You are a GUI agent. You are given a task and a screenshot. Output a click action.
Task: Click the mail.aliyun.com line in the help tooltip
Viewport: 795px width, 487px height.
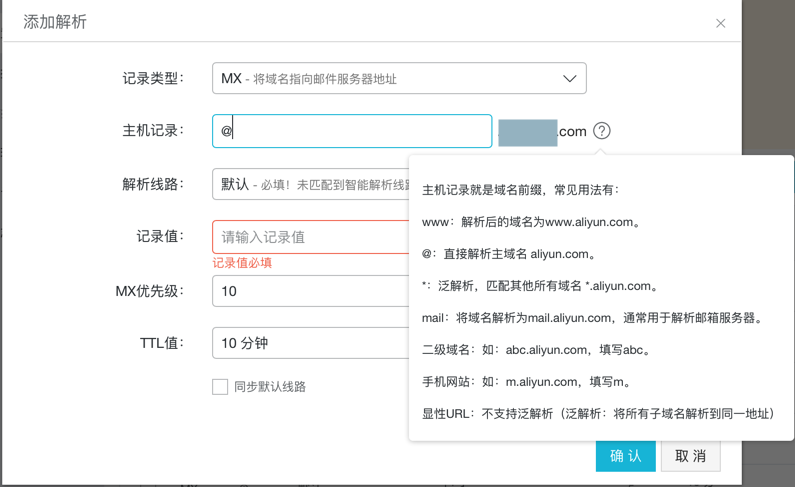coord(592,318)
